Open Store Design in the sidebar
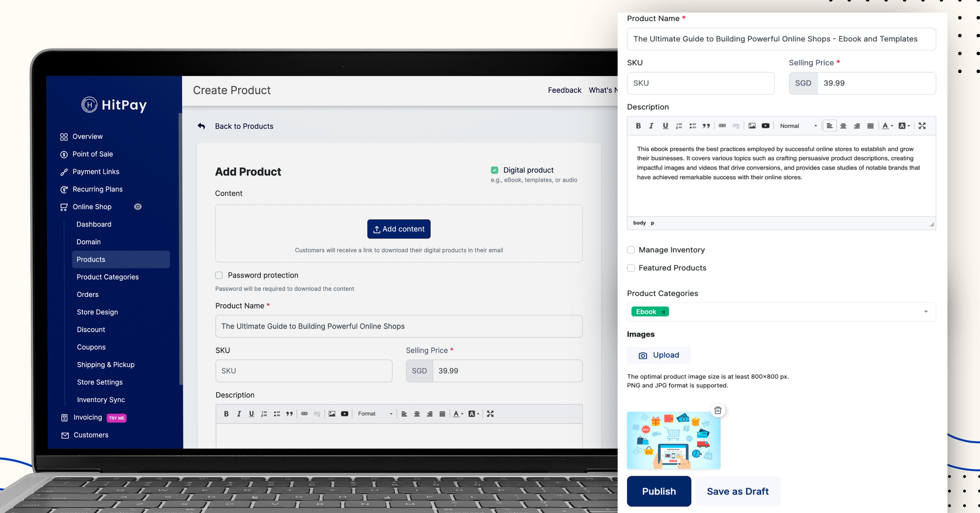Screen dimensions: 980x513 click(98, 313)
